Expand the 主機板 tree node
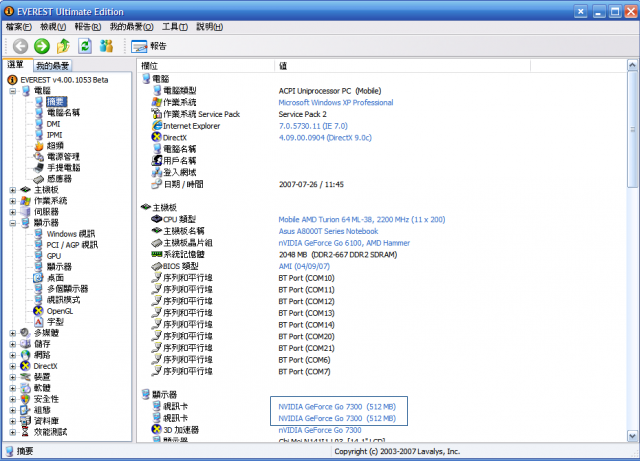This screenshot has width=640, height=461. click(x=13, y=190)
